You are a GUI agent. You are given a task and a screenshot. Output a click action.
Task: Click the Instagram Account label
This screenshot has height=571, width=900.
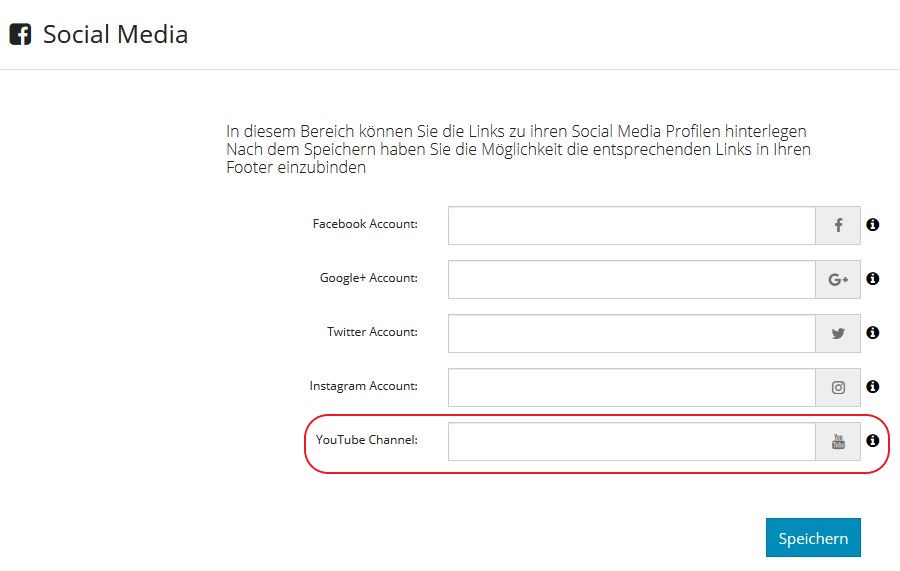[x=363, y=386]
